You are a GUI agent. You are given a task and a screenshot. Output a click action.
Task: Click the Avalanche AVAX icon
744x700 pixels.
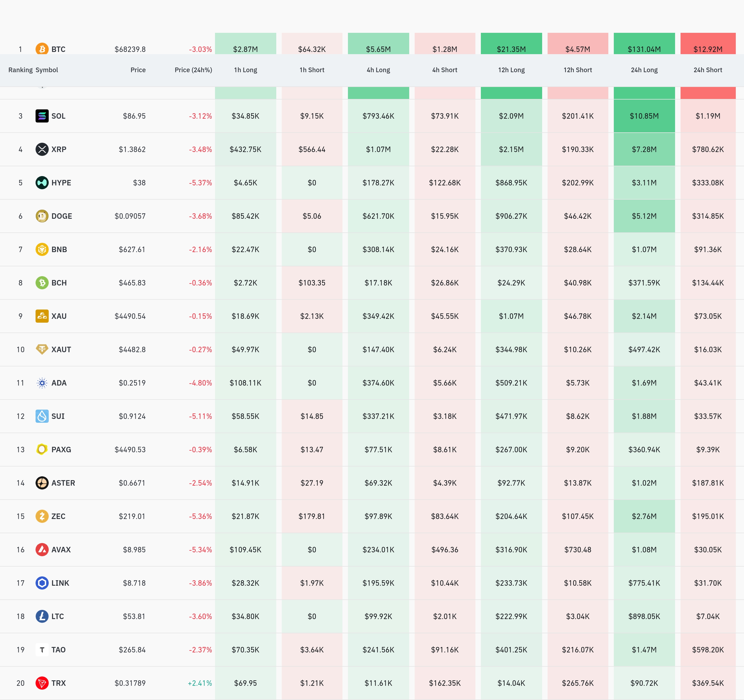42,550
